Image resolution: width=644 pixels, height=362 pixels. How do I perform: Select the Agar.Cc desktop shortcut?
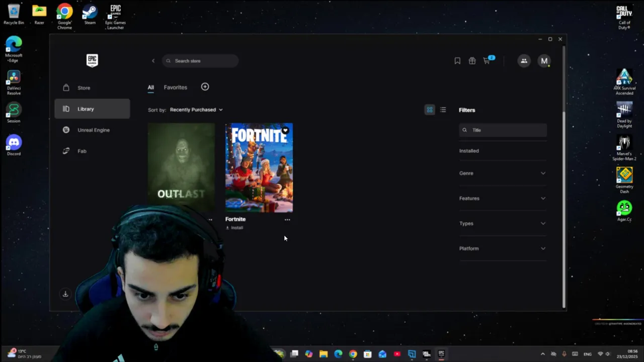pos(624,211)
